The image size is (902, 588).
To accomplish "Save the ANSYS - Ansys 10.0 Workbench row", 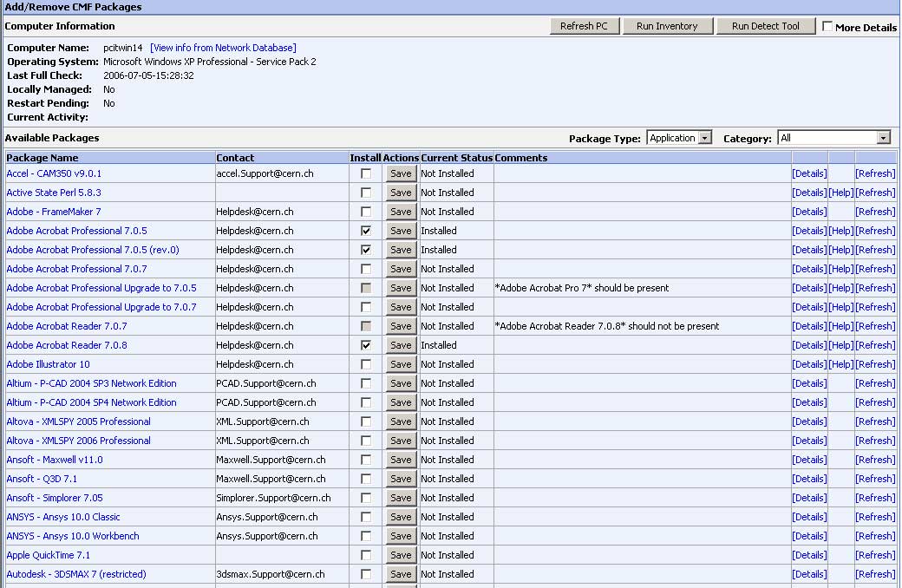I will click(x=401, y=536).
